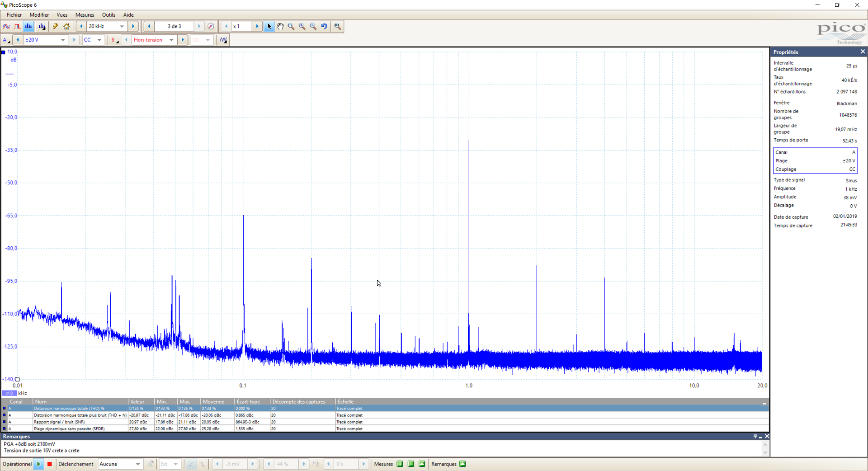Open the trigger mode Aucune dropdown

tap(138, 464)
